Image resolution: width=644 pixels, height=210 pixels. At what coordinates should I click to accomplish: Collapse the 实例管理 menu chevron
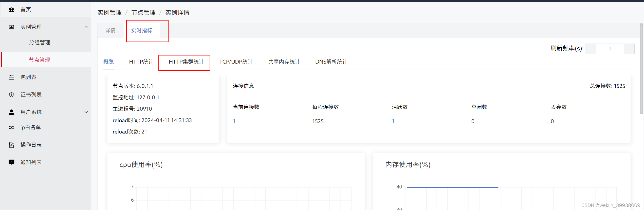pyautogui.click(x=86, y=27)
